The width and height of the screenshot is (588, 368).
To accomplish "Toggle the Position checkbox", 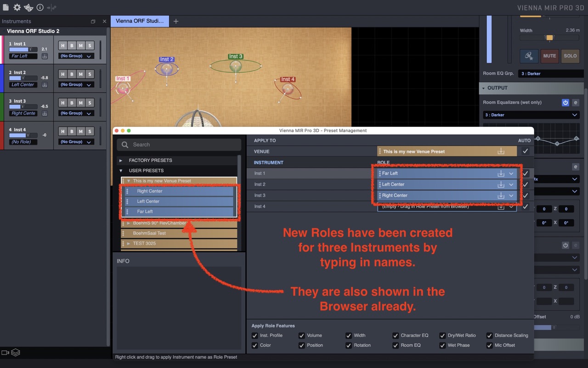I will 302,345.
